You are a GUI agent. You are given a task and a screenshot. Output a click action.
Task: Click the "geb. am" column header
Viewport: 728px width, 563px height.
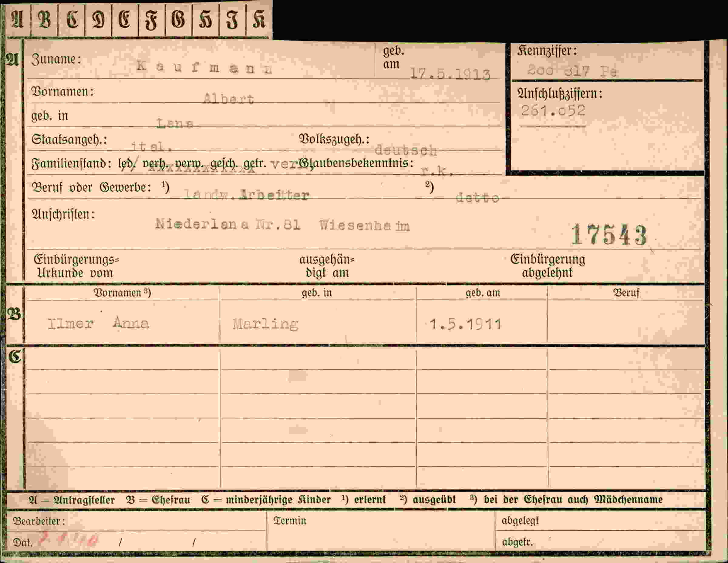pyautogui.click(x=483, y=293)
